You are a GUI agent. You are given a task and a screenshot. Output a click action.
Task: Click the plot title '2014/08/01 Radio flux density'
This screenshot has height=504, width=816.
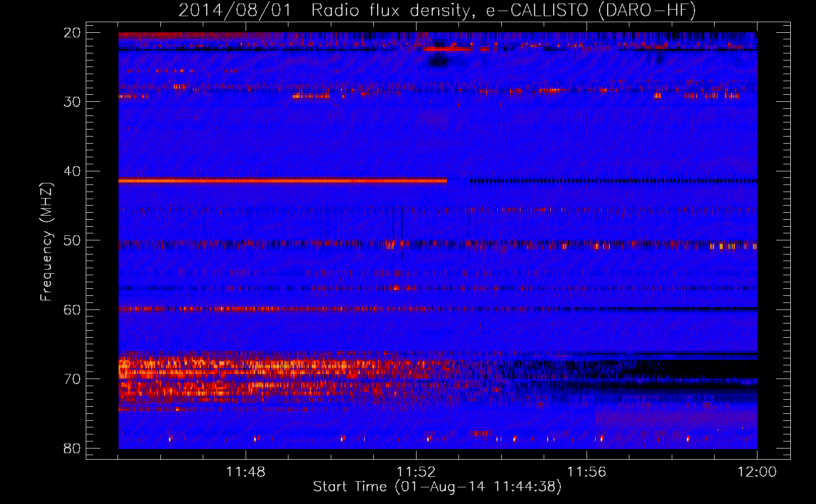tap(437, 10)
